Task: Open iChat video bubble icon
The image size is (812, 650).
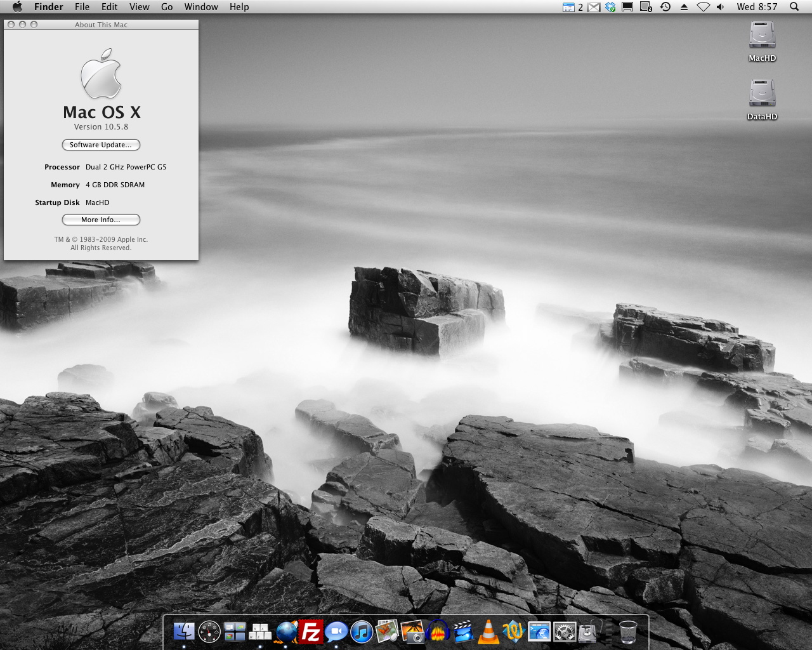Action: [x=336, y=632]
